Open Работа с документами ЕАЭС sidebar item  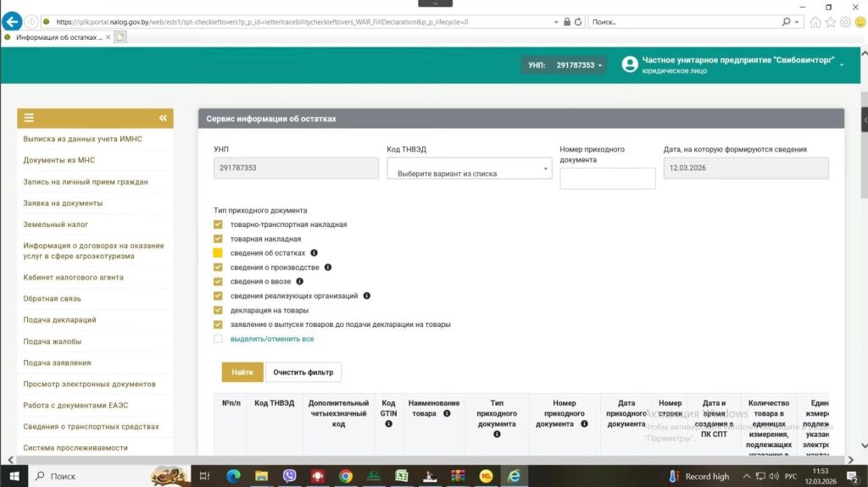(75, 405)
